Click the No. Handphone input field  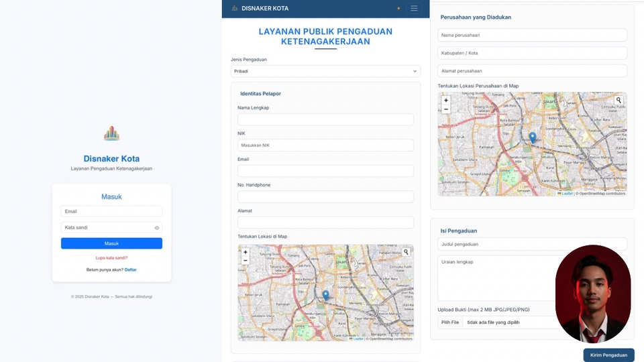click(x=325, y=196)
